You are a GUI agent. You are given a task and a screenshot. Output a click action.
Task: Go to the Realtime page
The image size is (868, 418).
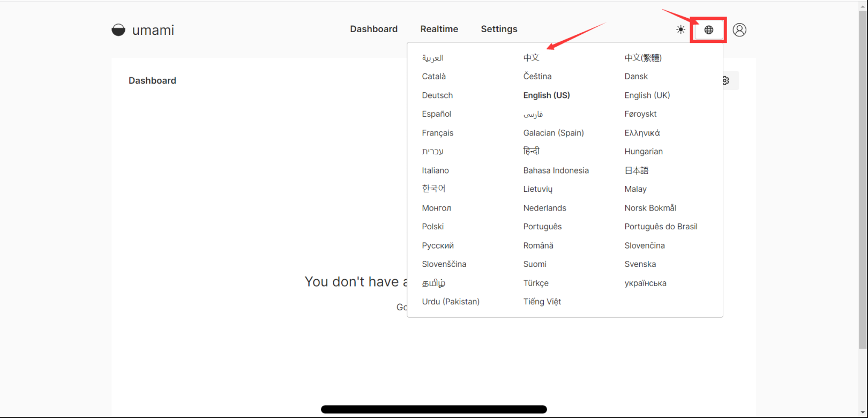coord(439,29)
